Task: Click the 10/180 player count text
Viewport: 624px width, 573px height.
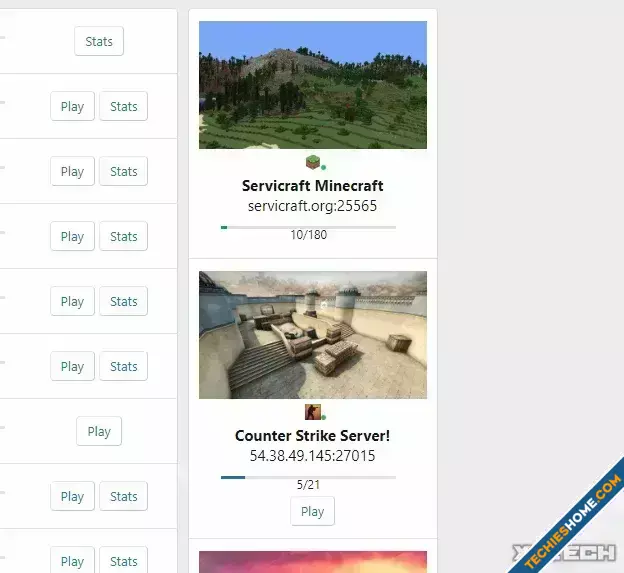Action: tap(309, 235)
